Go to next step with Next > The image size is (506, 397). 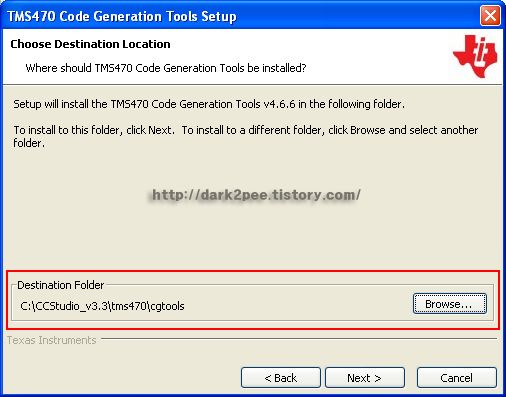(365, 378)
